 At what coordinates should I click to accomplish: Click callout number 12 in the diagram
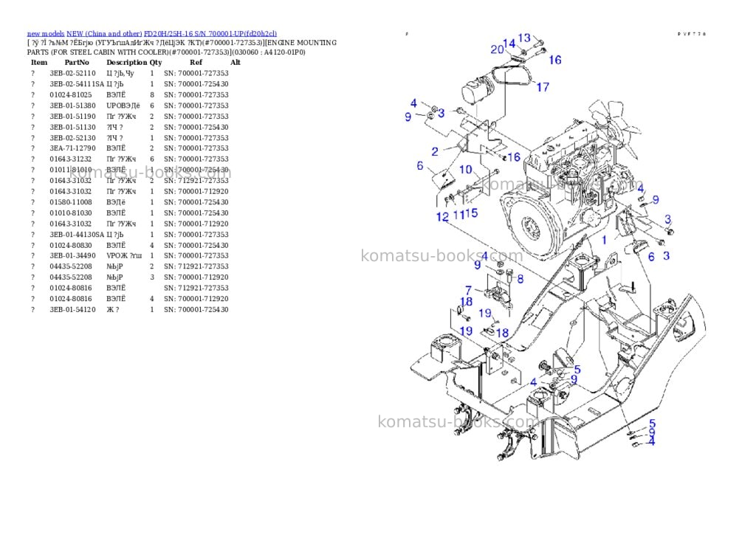[x=443, y=217]
